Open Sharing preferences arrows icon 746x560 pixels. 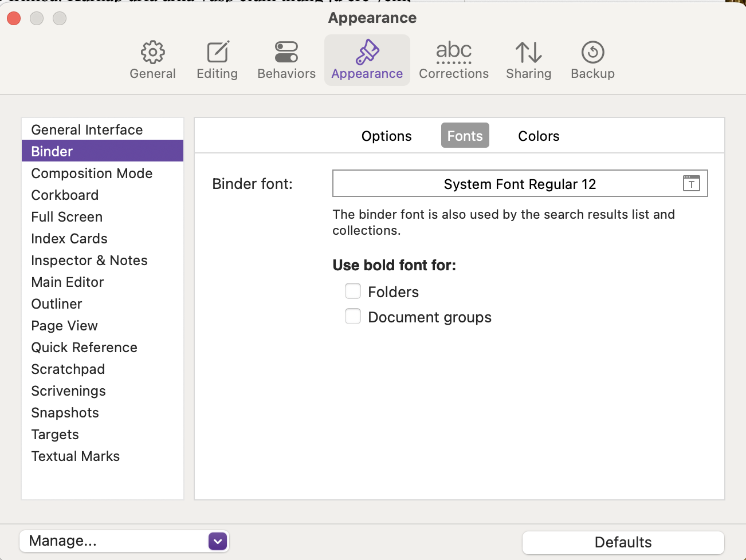pos(528,53)
